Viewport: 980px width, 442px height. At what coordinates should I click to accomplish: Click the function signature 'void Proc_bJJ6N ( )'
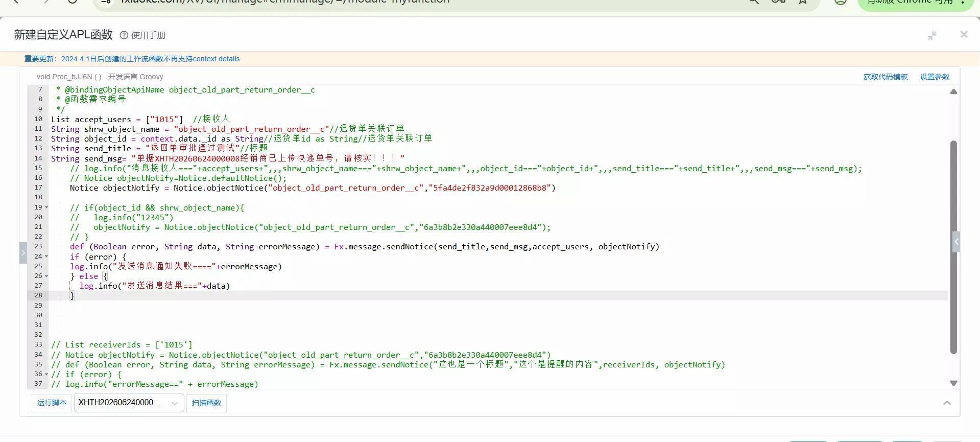pyautogui.click(x=69, y=77)
